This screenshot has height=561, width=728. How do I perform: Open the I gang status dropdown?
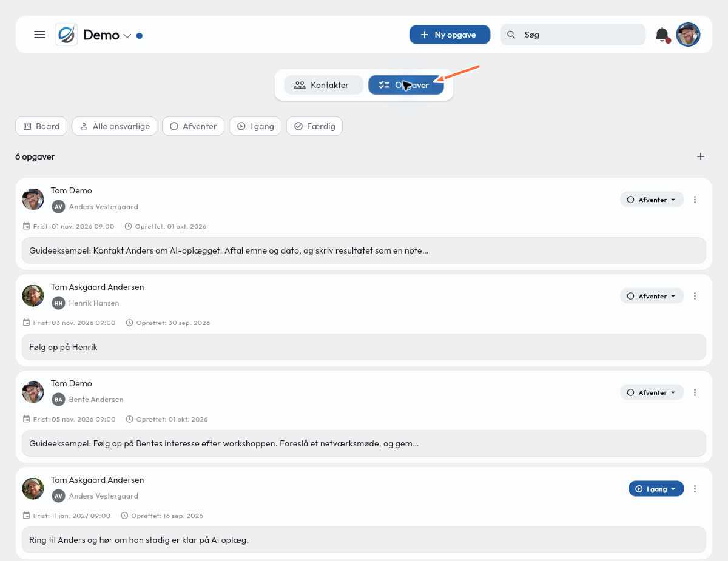pos(656,489)
